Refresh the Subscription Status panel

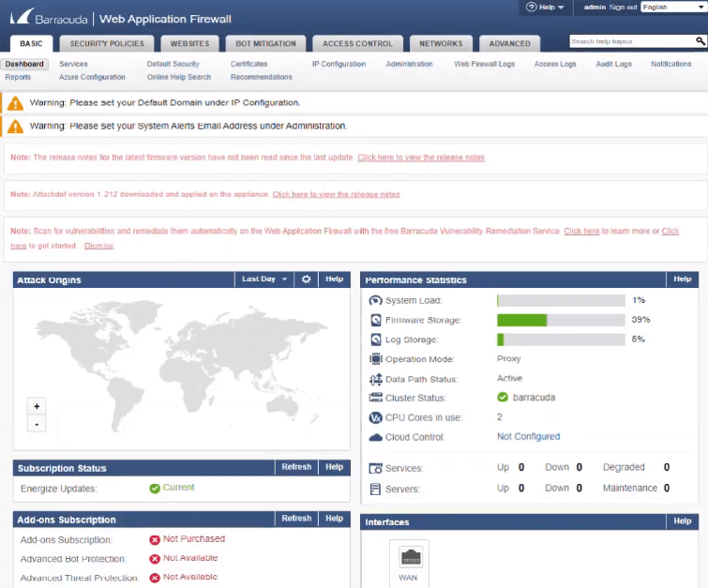[x=296, y=467]
